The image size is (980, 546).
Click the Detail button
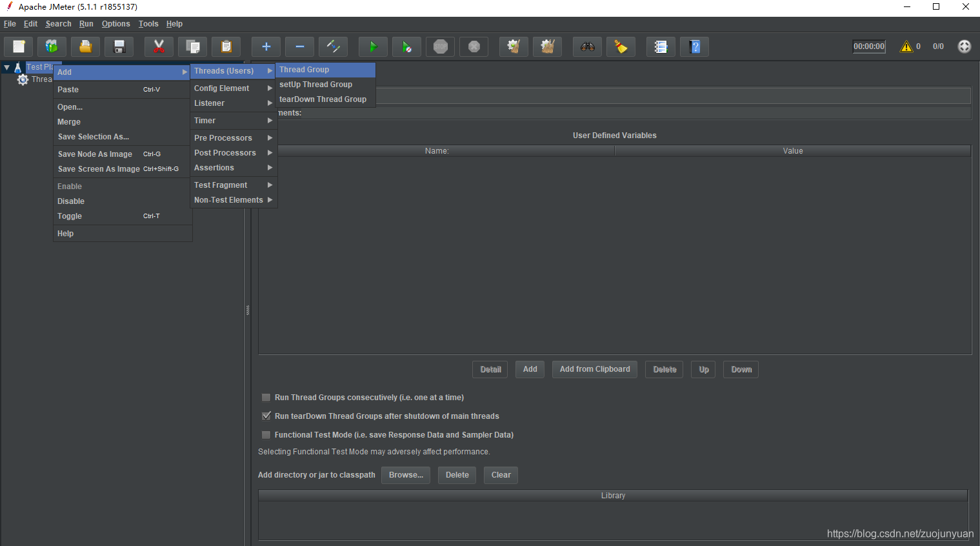pos(490,369)
